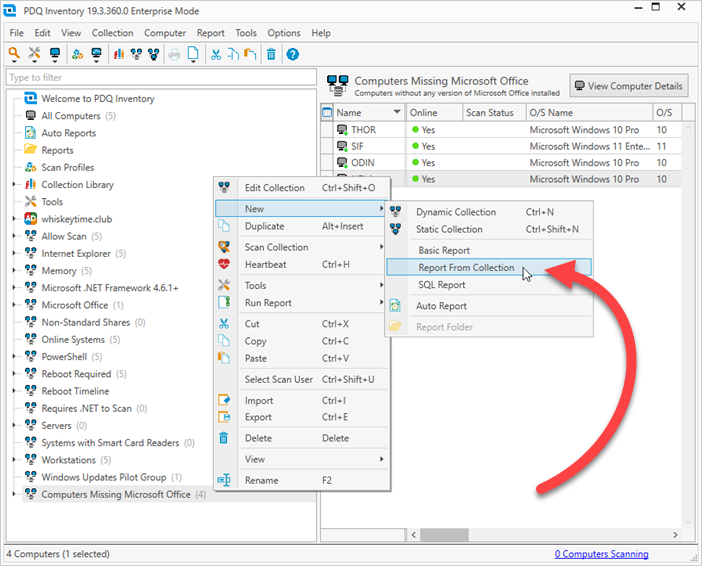Select the ODIN computer row
Image resolution: width=702 pixels, height=566 pixels.
[x=501, y=163]
